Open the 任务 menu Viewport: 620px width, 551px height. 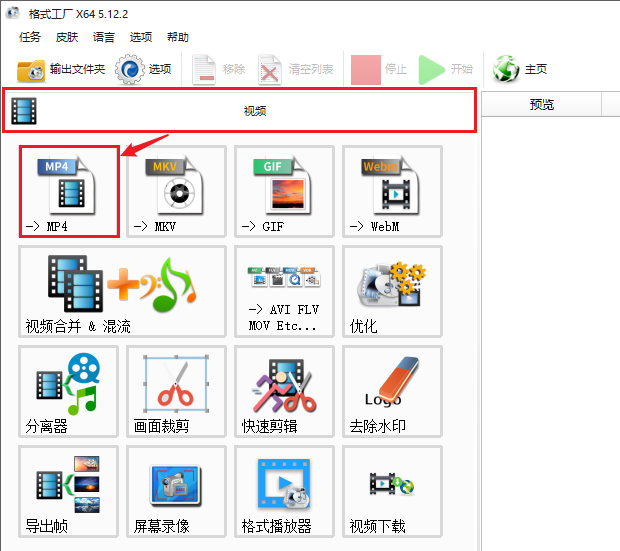tap(30, 37)
